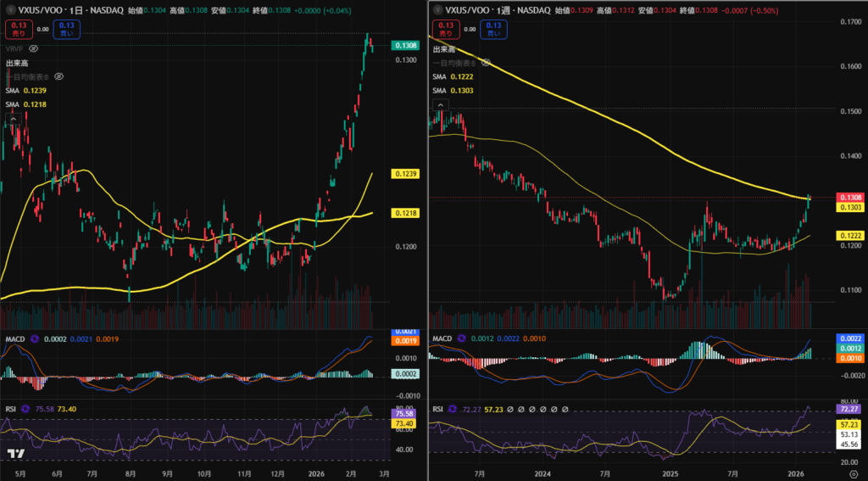Click the TradingView logo on daily chart

click(14, 454)
